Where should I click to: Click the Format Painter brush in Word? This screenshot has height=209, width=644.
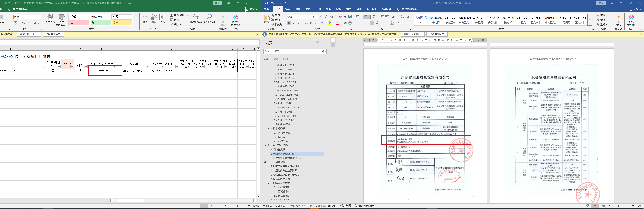pos(277,25)
